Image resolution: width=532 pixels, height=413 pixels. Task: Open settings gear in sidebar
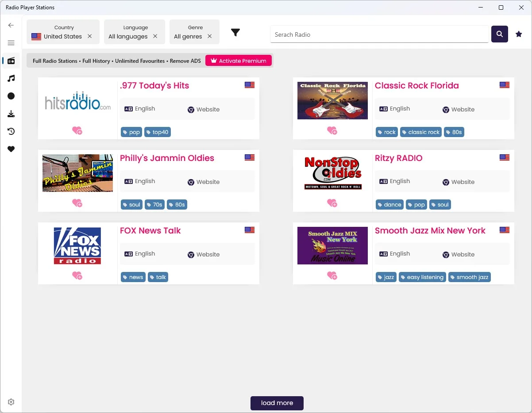point(11,402)
